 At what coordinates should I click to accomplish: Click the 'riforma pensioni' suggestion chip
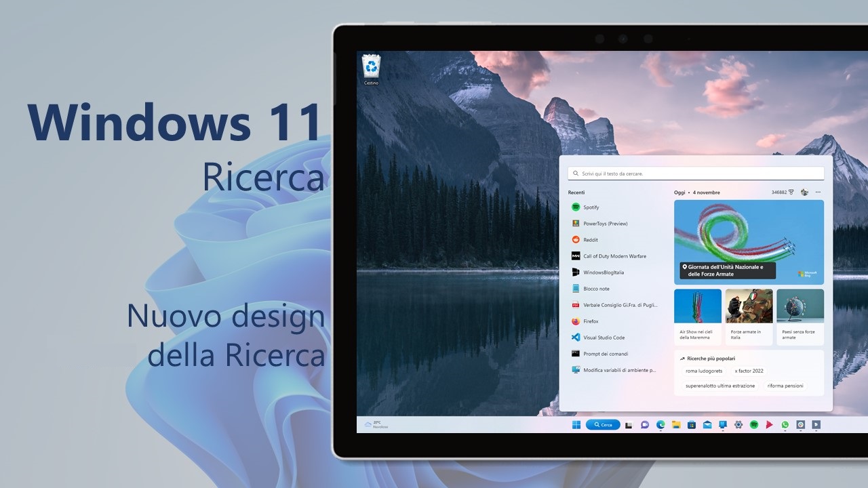(785, 386)
